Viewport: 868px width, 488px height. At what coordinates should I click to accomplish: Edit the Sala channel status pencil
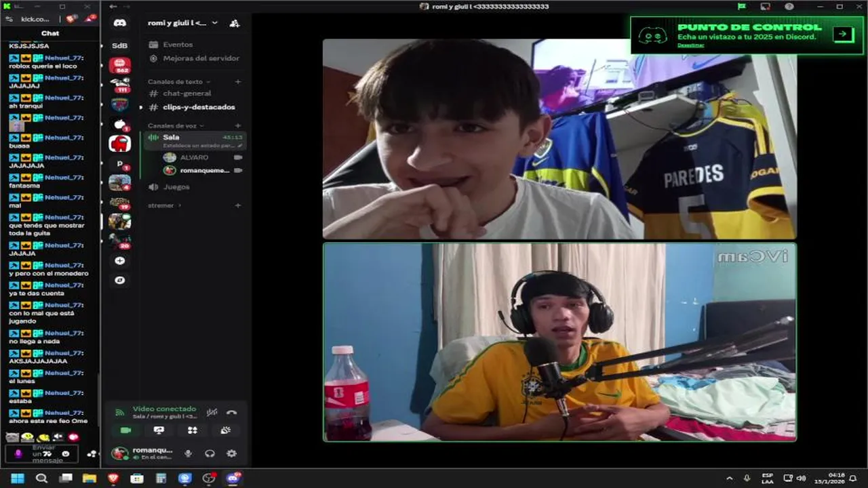[x=240, y=146]
